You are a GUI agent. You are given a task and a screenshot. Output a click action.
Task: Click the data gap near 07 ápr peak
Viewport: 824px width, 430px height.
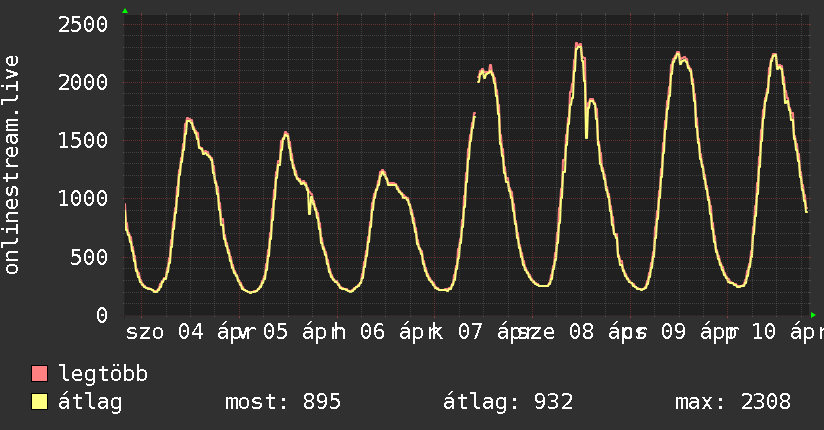tap(476, 96)
